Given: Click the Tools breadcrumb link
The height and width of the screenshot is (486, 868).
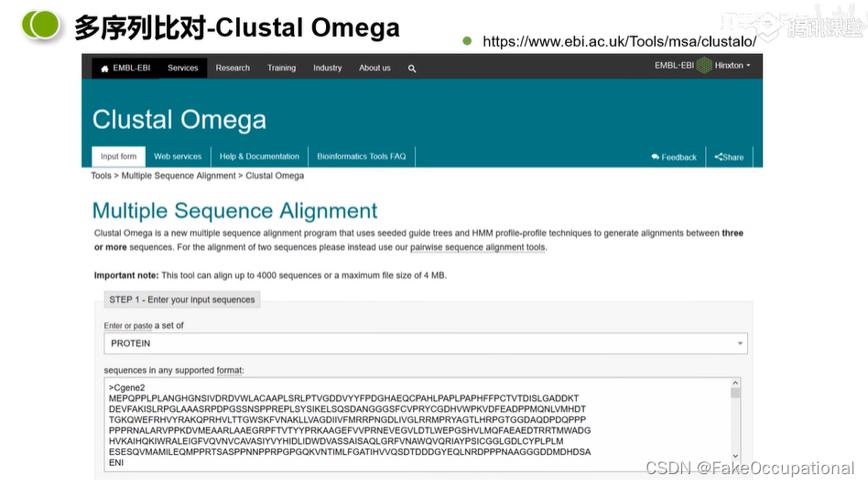Looking at the screenshot, I should coord(102,176).
